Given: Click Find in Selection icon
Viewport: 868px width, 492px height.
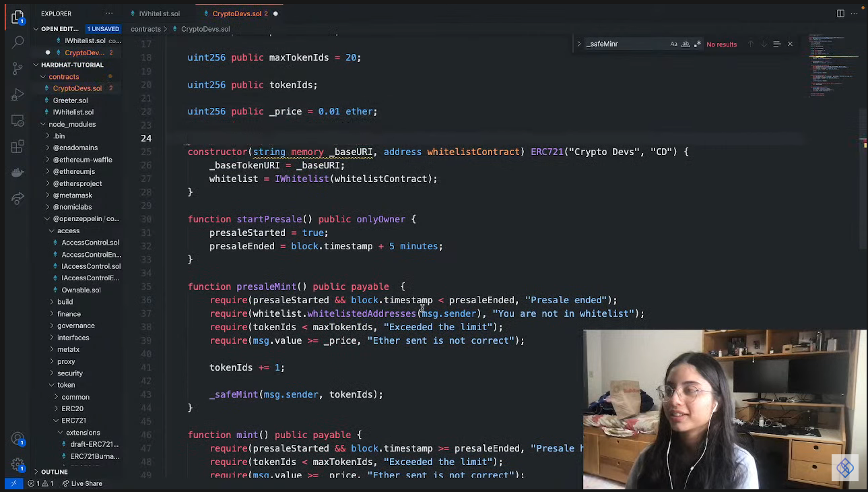Looking at the screenshot, I should (776, 44).
